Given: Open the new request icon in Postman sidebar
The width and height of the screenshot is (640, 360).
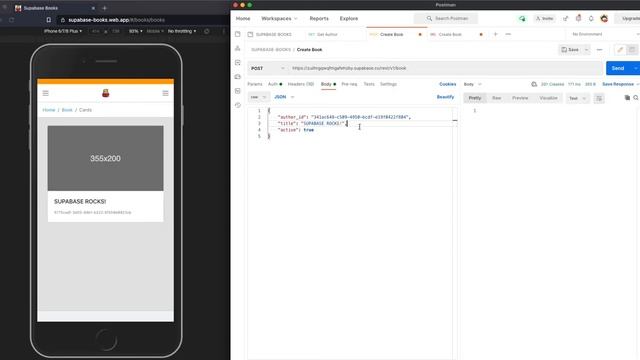Looking at the screenshot, I should tap(238, 34).
